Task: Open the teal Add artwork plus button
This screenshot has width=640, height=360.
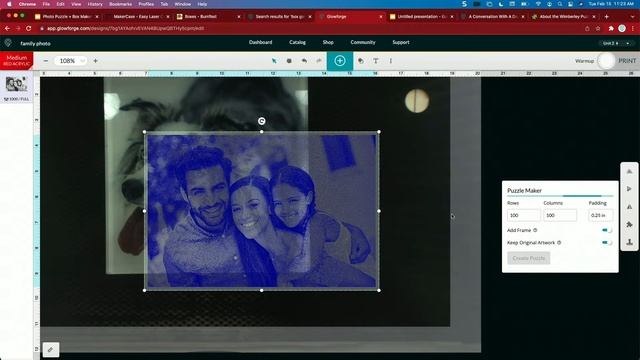Action: pos(340,61)
